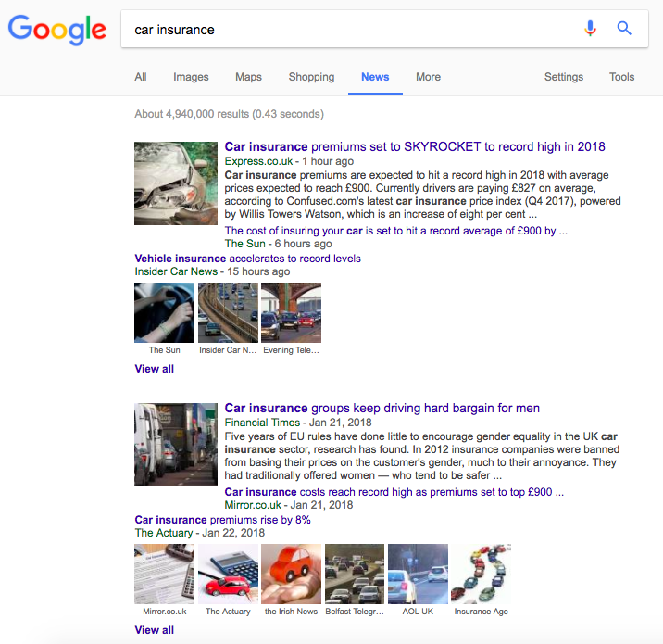Switch to the All tab
The height and width of the screenshot is (644, 663).
click(141, 77)
